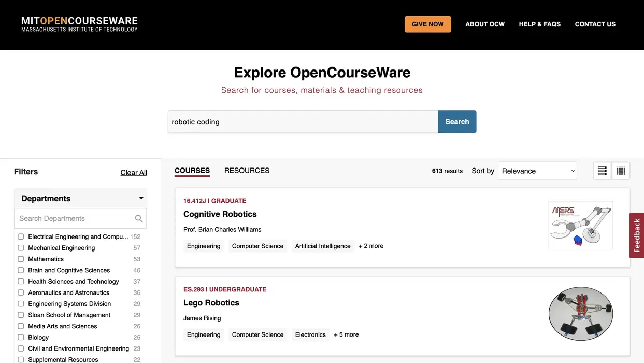Select the COURSES tab
The image size is (644, 363).
click(192, 171)
